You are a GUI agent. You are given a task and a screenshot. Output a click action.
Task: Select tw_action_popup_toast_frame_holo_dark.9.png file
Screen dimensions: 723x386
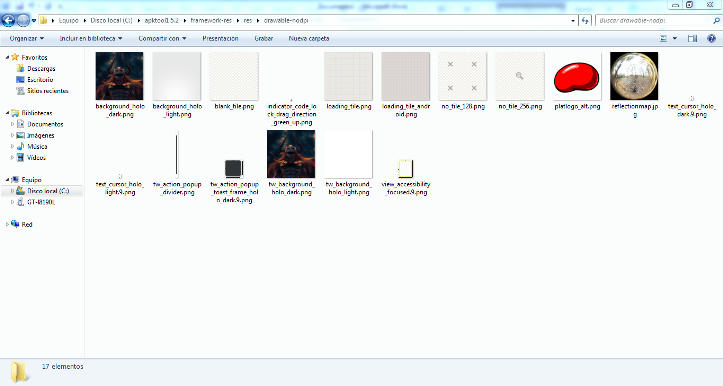tap(234, 168)
